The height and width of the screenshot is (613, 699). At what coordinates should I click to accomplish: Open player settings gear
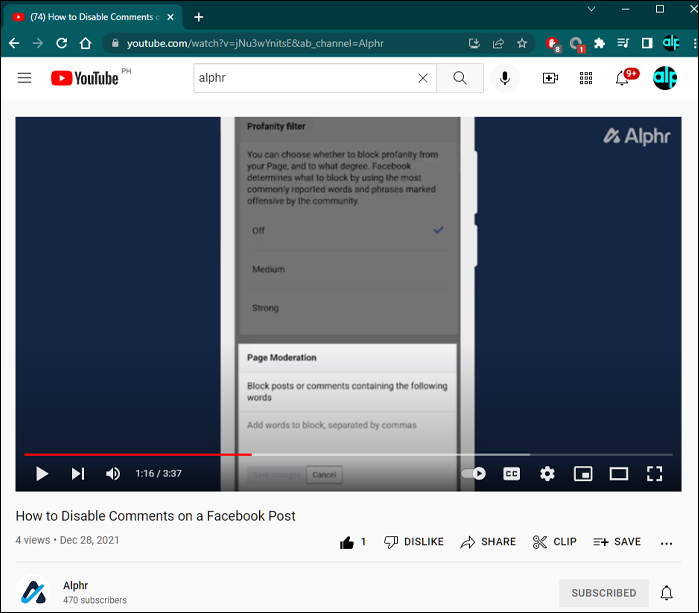(547, 473)
